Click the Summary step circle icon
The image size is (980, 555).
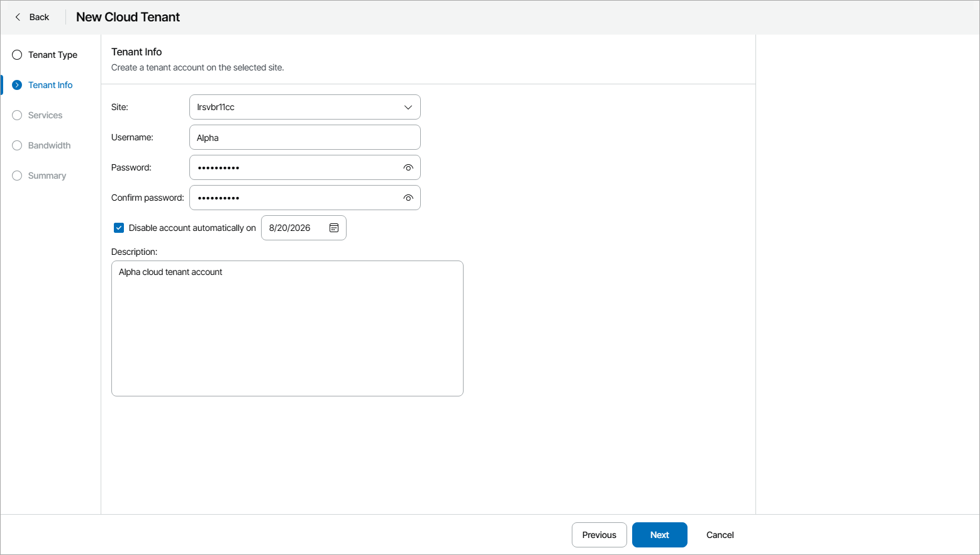click(17, 176)
